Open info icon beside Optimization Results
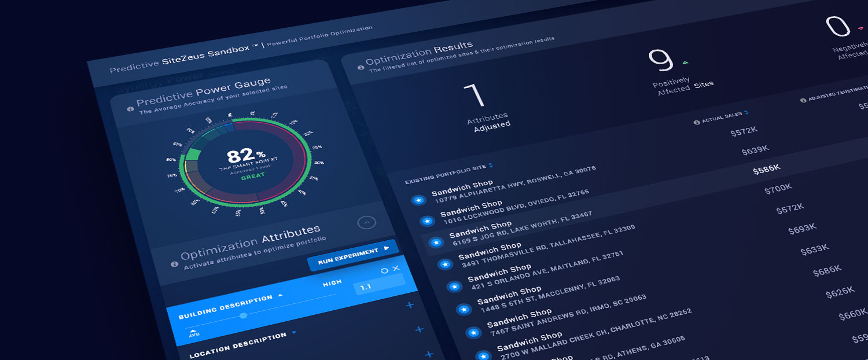Image resolution: width=868 pixels, height=360 pixels. [x=361, y=68]
